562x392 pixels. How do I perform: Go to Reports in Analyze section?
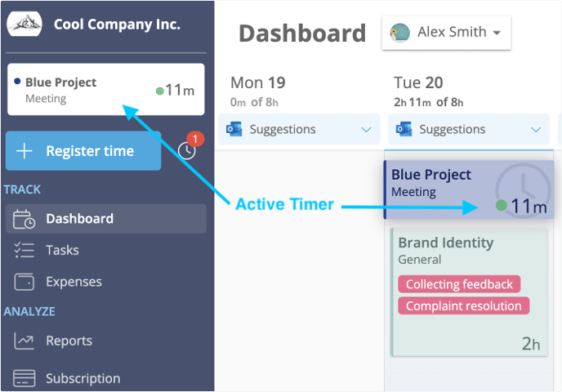tap(69, 341)
